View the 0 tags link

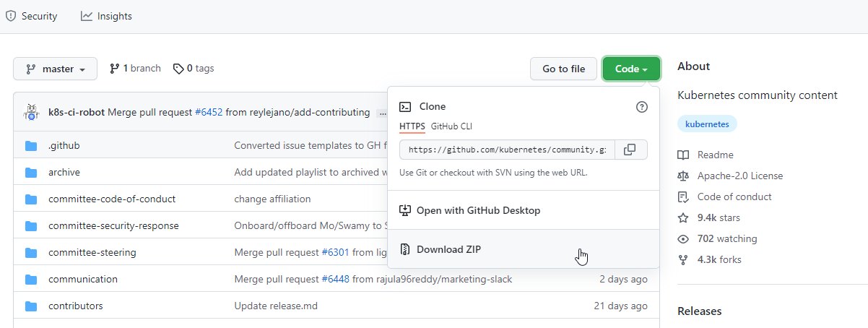194,69
